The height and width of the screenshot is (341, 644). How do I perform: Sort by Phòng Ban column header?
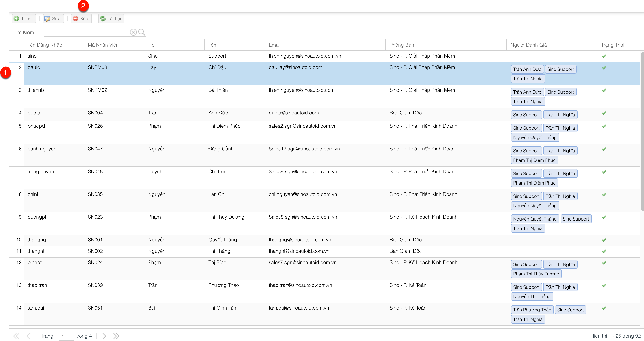click(401, 45)
